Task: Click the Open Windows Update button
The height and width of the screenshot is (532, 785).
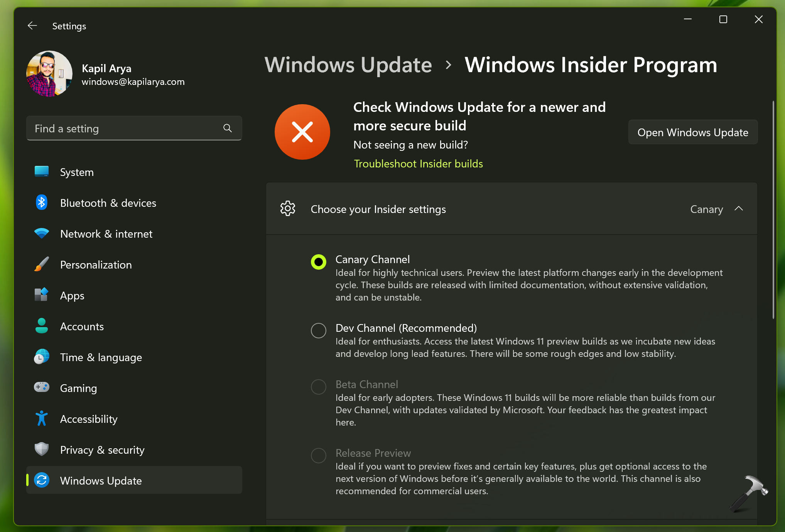Action: (x=693, y=132)
